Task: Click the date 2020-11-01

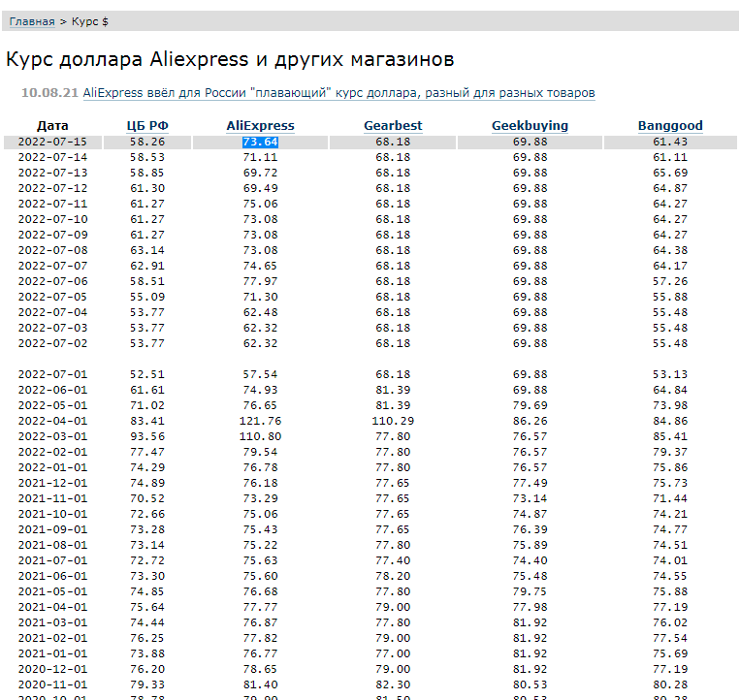Action: click(x=52, y=684)
